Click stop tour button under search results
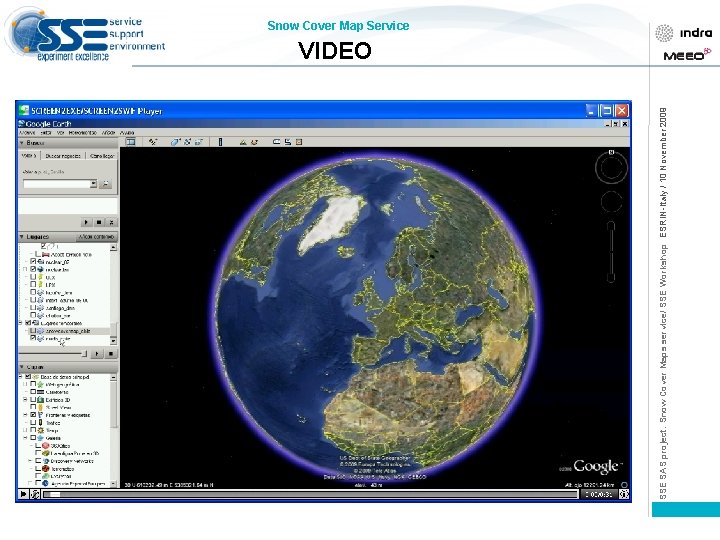 click(99, 222)
